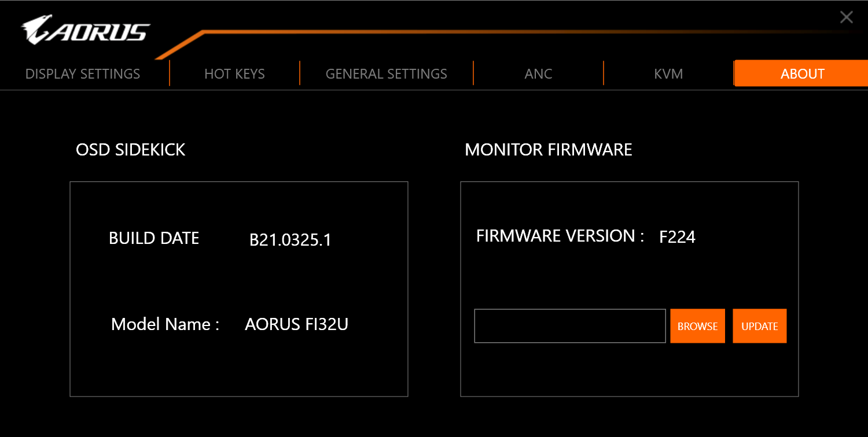Click the Model Name label
The image size is (868, 437).
point(165,324)
